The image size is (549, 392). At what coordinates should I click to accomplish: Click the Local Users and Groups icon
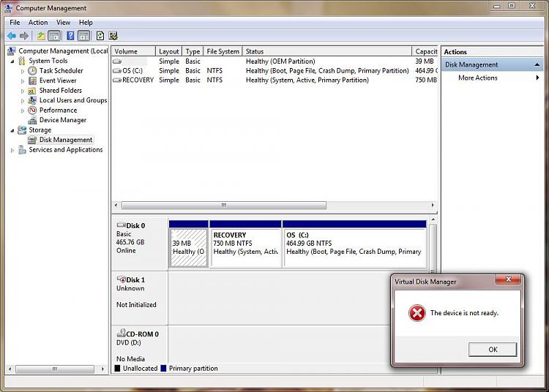click(x=32, y=100)
